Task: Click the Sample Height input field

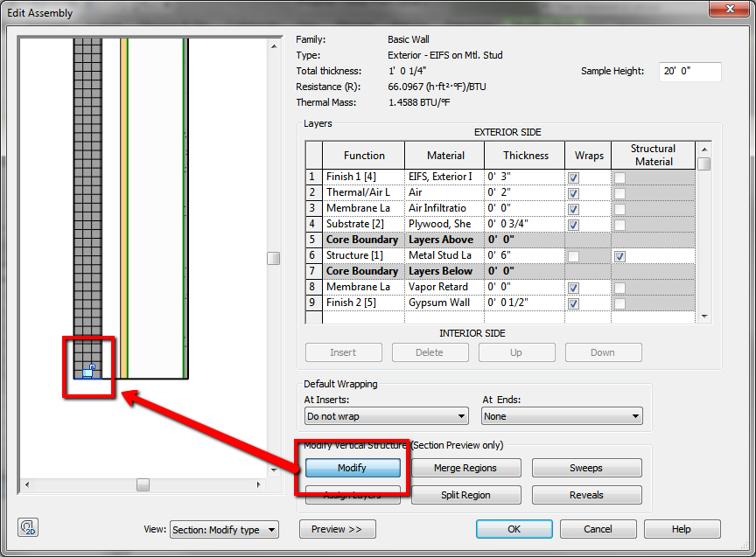Action: tap(689, 71)
